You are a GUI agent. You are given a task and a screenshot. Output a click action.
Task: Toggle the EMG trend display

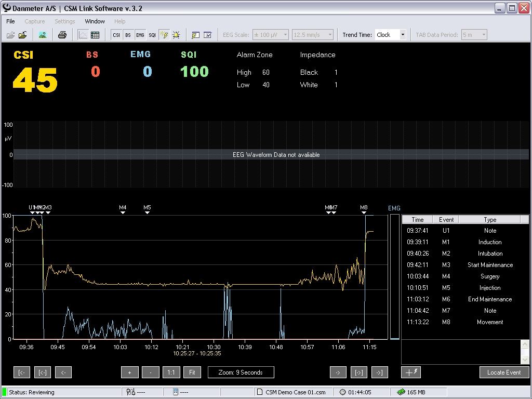point(140,35)
